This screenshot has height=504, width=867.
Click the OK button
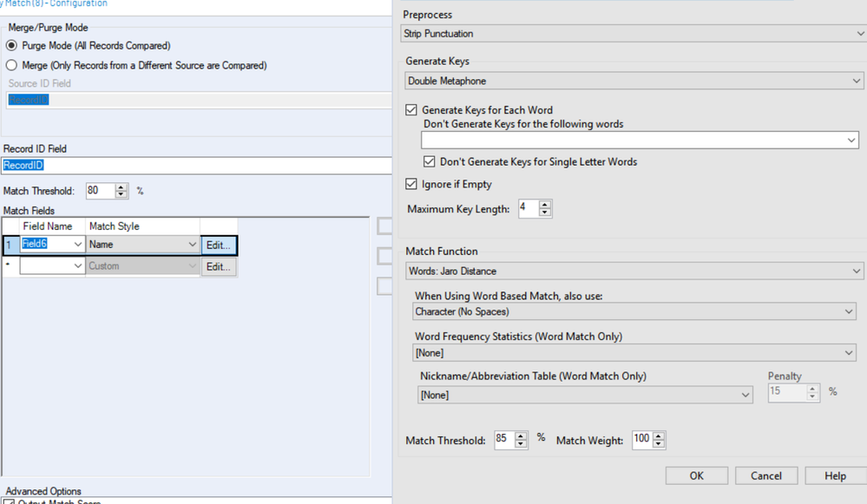(697, 476)
